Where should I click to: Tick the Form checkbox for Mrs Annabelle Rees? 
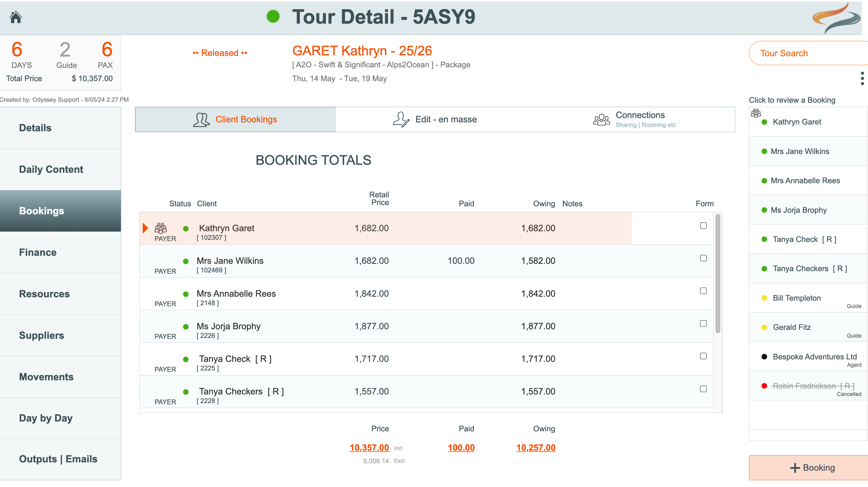[703, 291]
